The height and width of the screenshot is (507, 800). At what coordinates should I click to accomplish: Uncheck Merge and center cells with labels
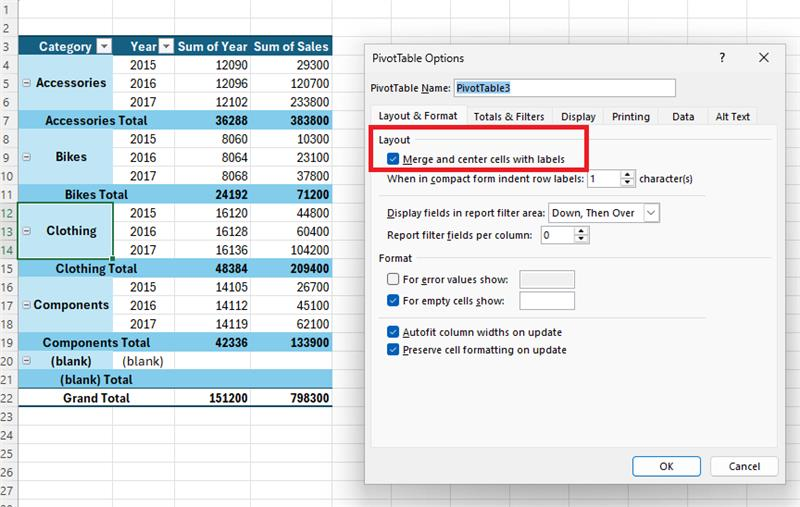click(x=393, y=159)
